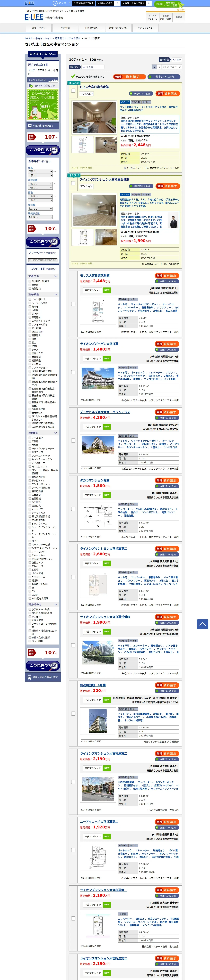Viewport: 210px width, 980px height.
Task: Click the 町名で絞り込む button
Action: (43, 80)
